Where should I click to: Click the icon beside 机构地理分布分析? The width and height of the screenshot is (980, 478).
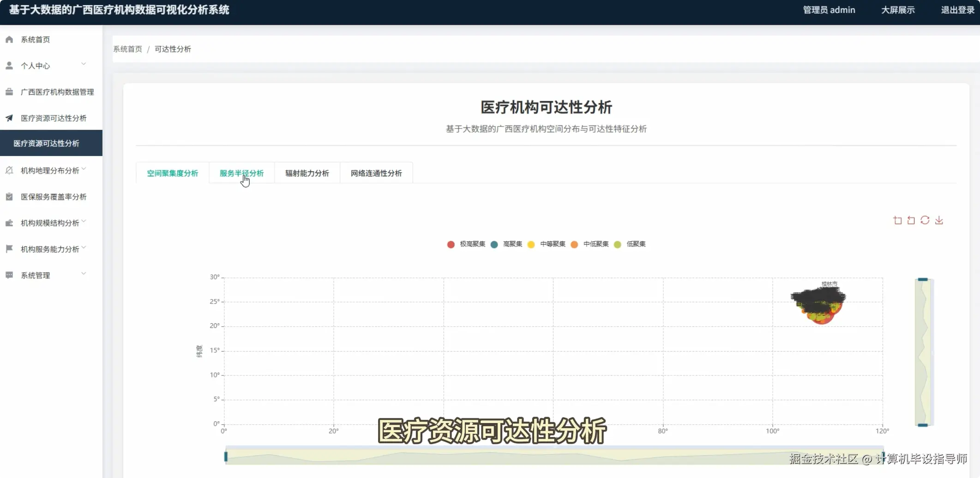[9, 170]
